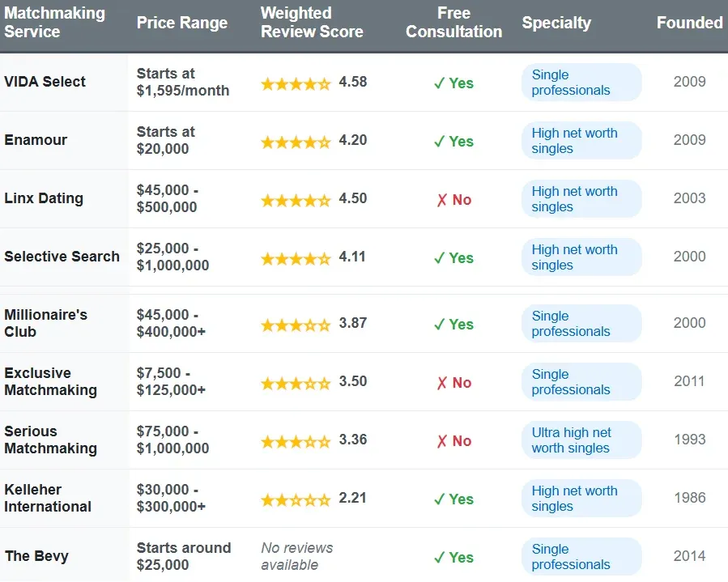Click the Founded column header
The height and width of the screenshot is (582, 728).
[x=689, y=23]
